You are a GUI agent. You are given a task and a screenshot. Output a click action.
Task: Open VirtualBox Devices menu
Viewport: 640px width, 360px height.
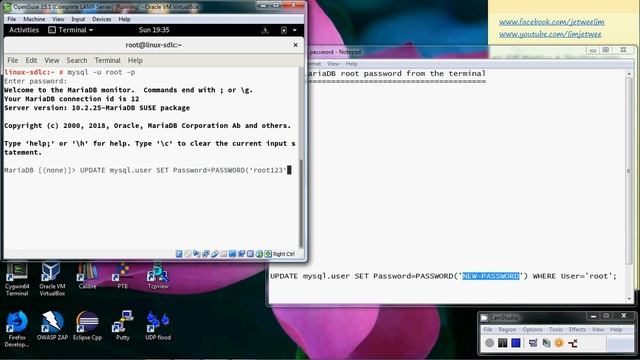(x=101, y=19)
